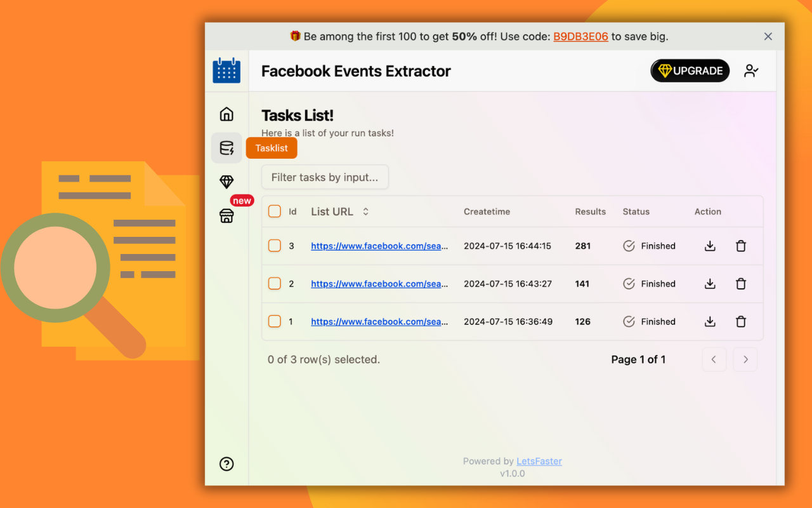The image size is (812, 508).
Task: Click the UPGRADE button
Action: coord(690,71)
